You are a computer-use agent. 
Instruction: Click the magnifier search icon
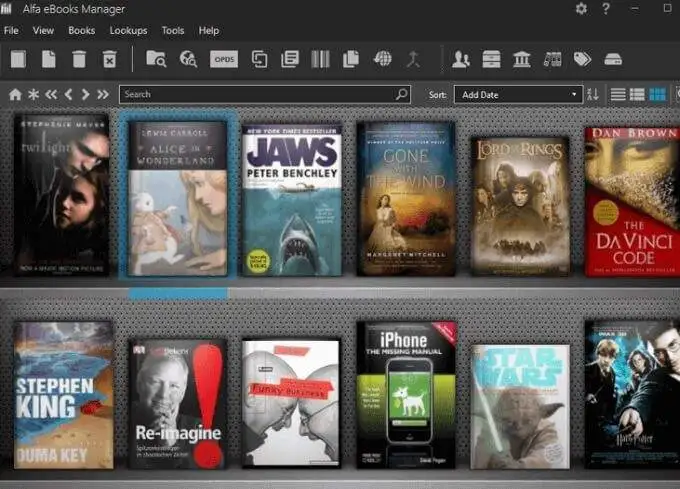point(402,94)
